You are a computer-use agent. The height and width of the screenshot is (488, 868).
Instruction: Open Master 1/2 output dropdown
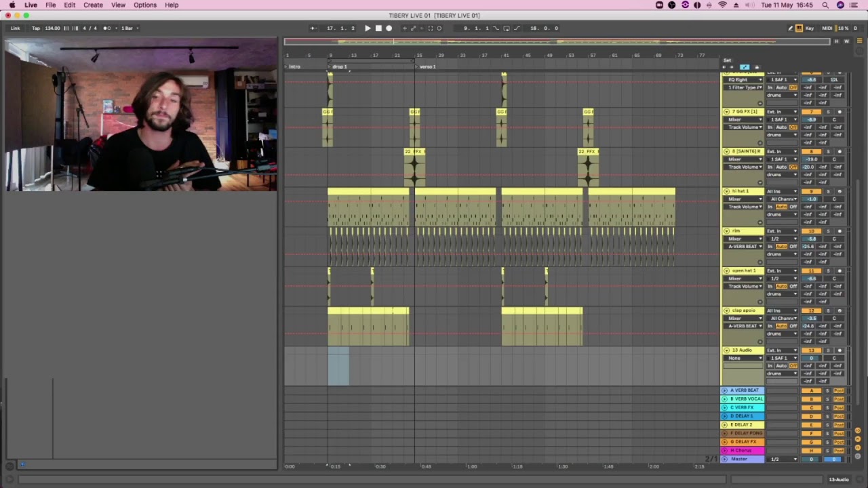coord(782,460)
